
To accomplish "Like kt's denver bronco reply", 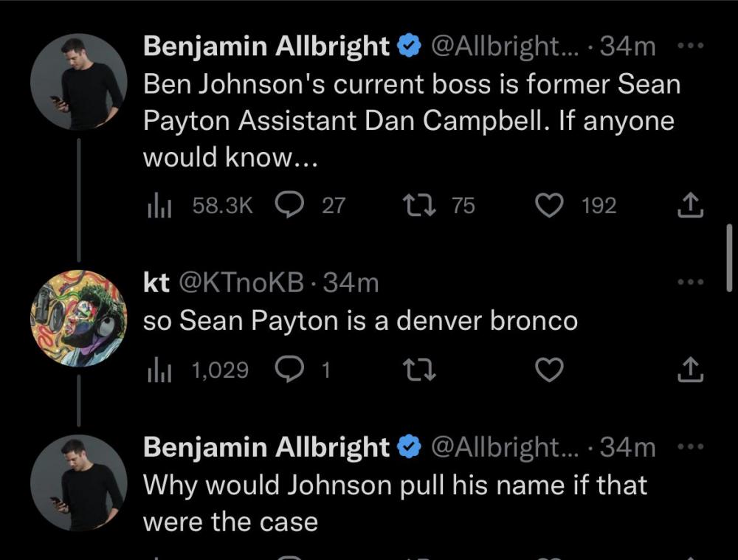I will (548, 370).
